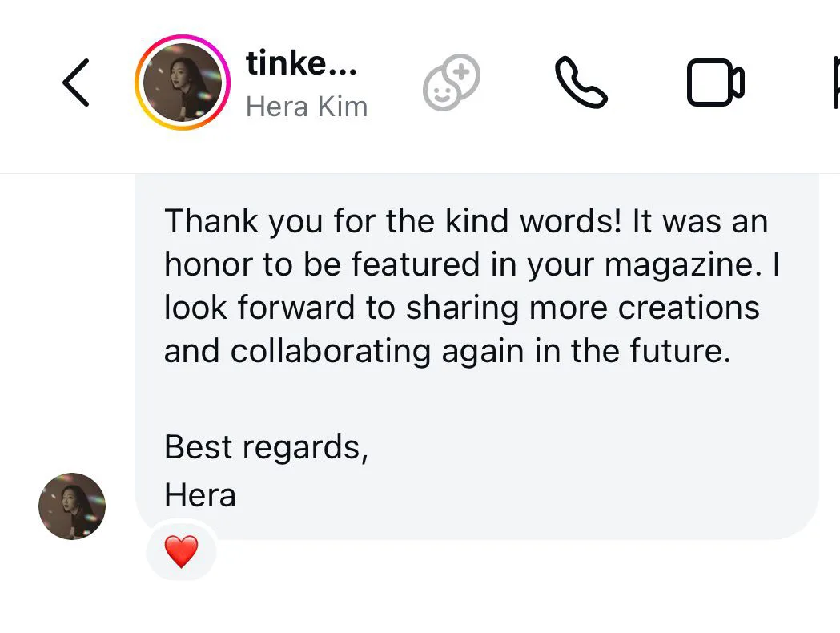Tap the "Hera Kim" display name
The image size is (840, 633).
click(307, 106)
